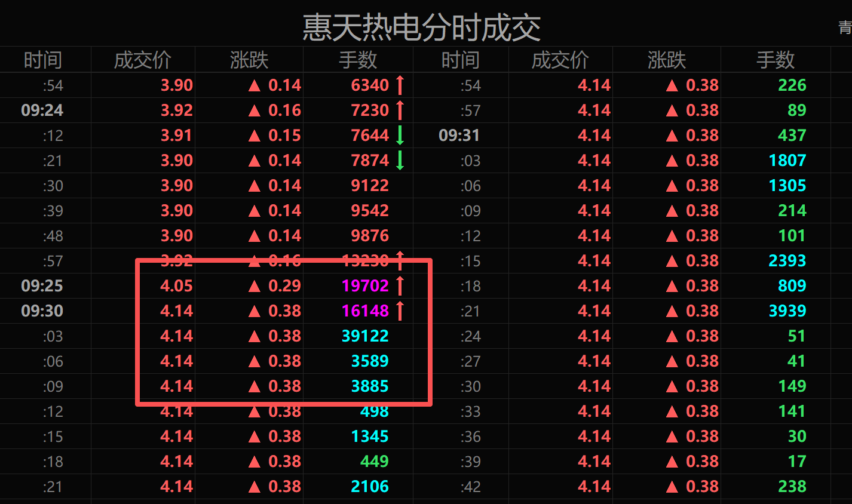Click the green volume 226
Viewport: 852px width, 504px height.
coord(792,85)
